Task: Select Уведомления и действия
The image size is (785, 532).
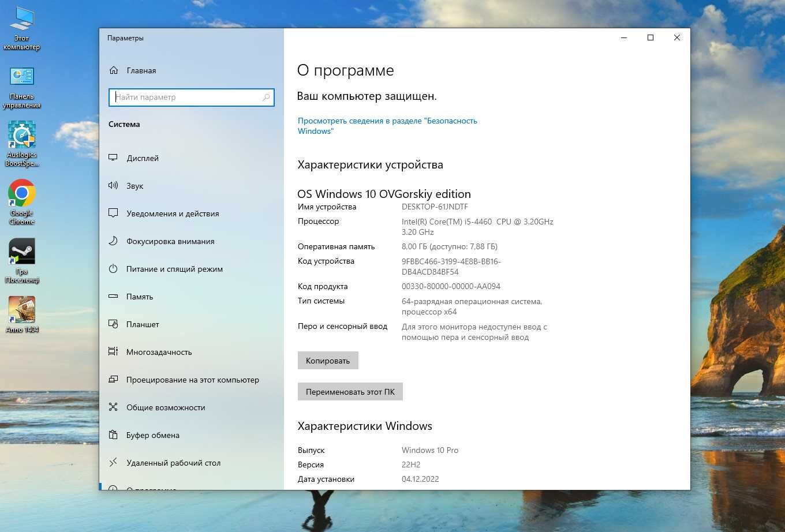Action: 173,213
